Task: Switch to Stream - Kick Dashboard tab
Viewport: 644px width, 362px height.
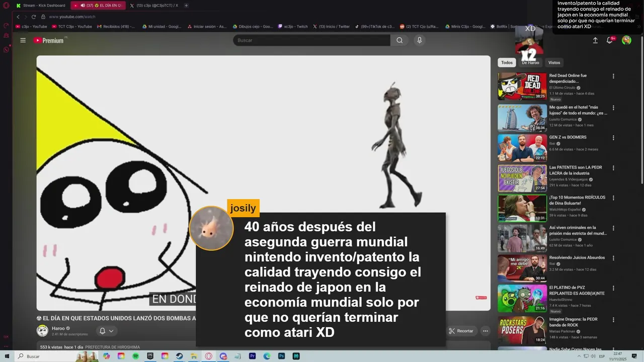Action: [41, 6]
